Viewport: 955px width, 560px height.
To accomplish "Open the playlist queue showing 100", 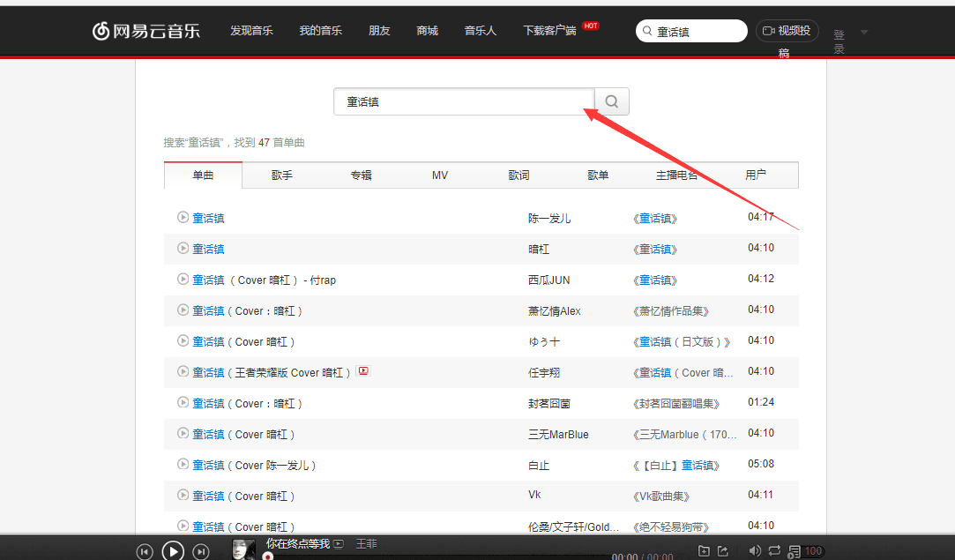I will (x=805, y=551).
